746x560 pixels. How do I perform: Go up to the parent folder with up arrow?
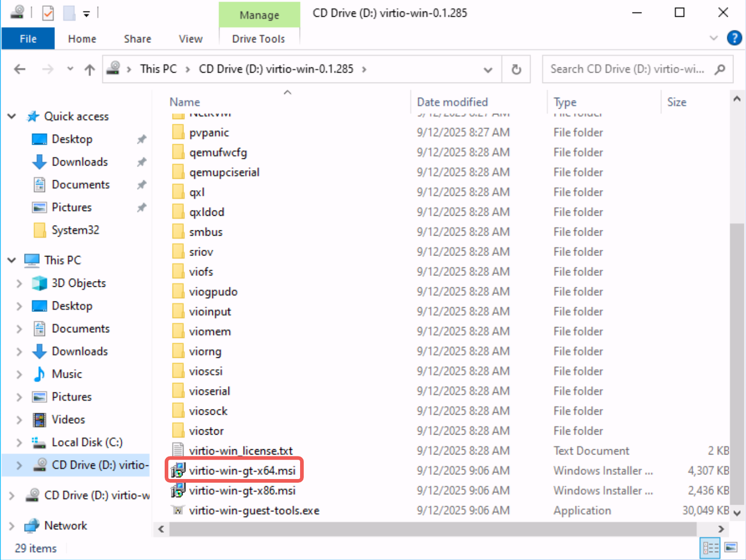89,68
